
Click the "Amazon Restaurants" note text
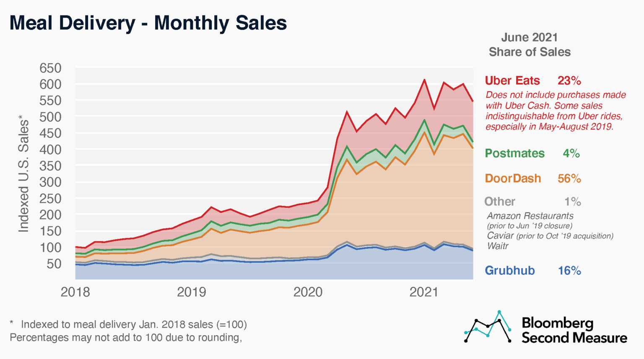pyautogui.click(x=530, y=216)
